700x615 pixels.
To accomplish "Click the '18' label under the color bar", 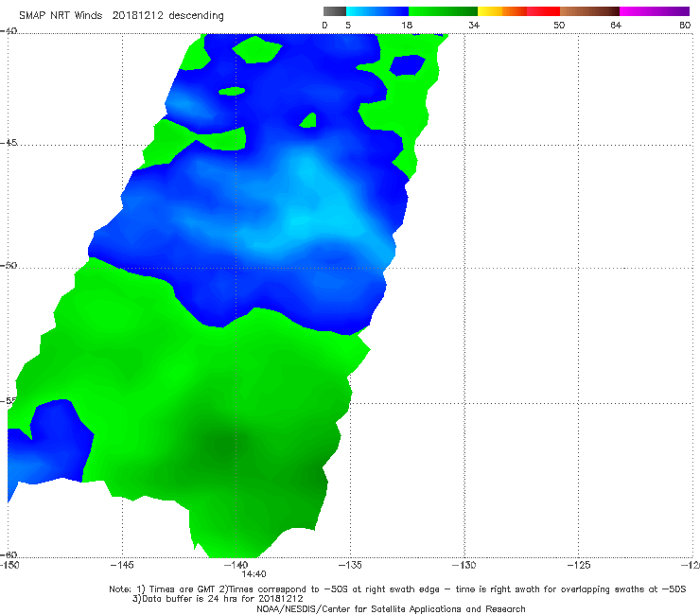I will click(407, 25).
